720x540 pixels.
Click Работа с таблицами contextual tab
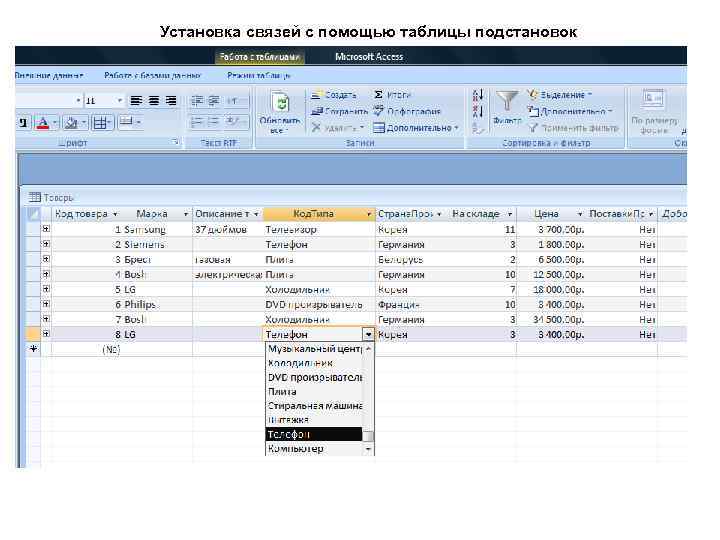[259, 57]
